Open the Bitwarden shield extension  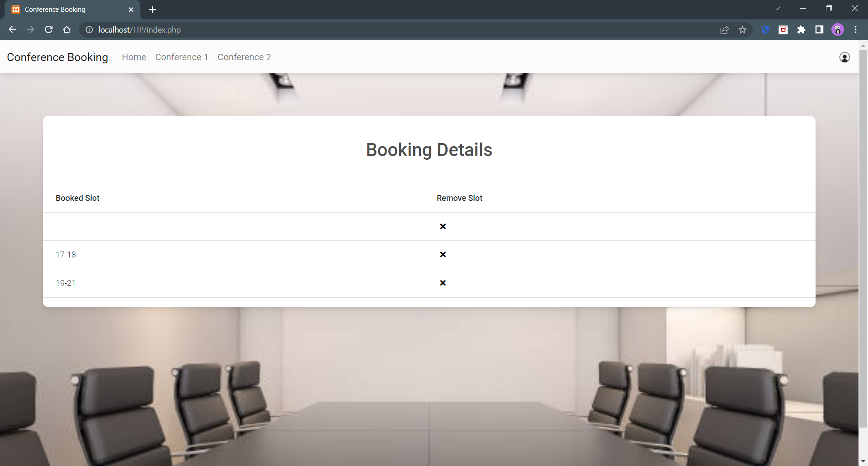point(765,30)
